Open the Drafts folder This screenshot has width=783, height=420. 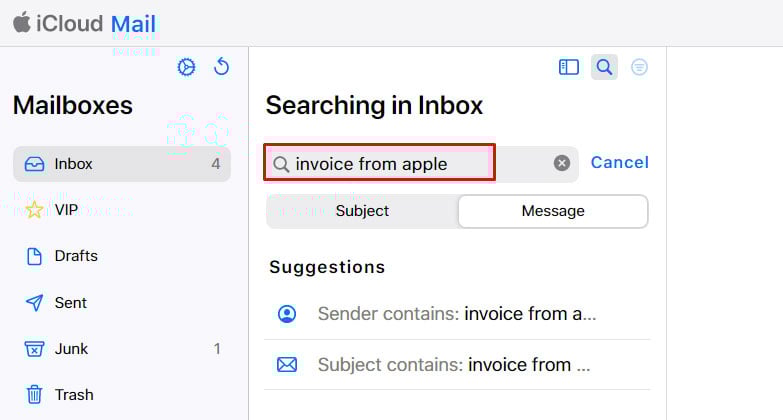76,256
